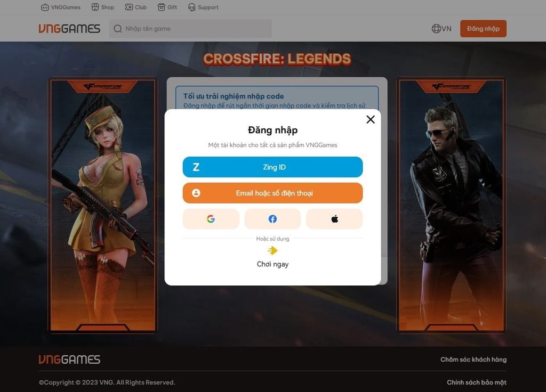Click the search magnifier icon
Screen dimensions: 546x392
pyautogui.click(x=118, y=28)
